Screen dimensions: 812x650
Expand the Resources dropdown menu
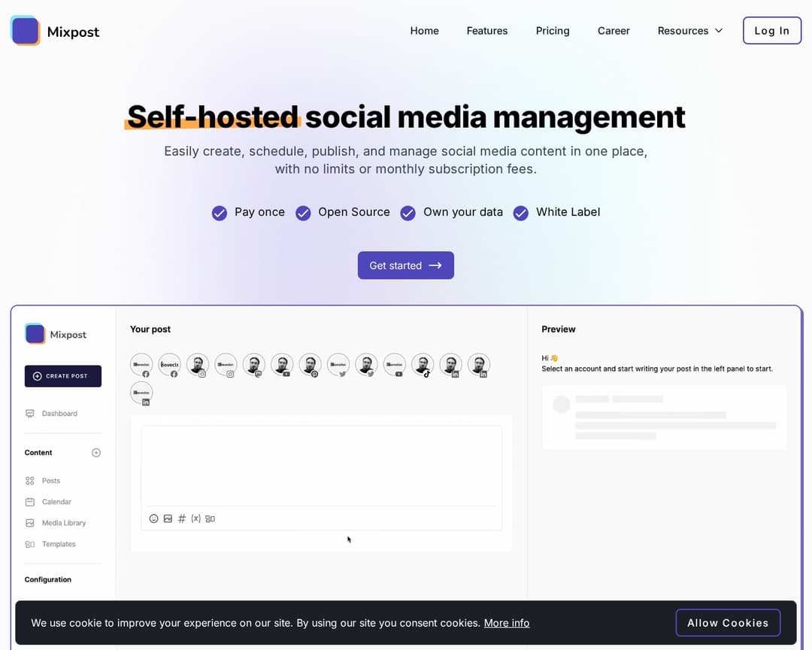pos(689,31)
